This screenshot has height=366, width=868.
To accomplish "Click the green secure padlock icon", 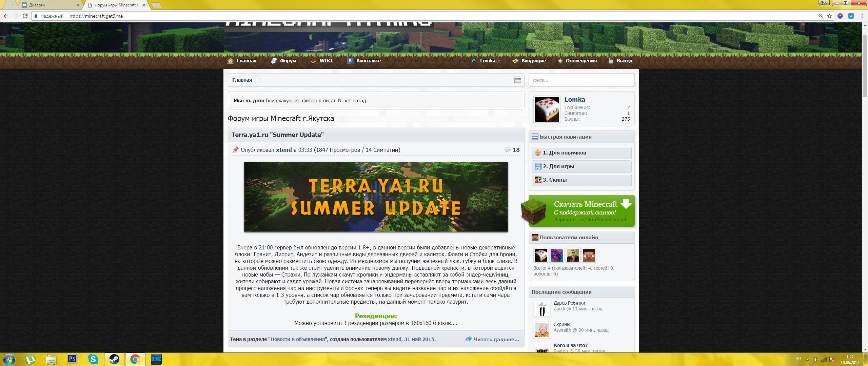I will (36, 16).
